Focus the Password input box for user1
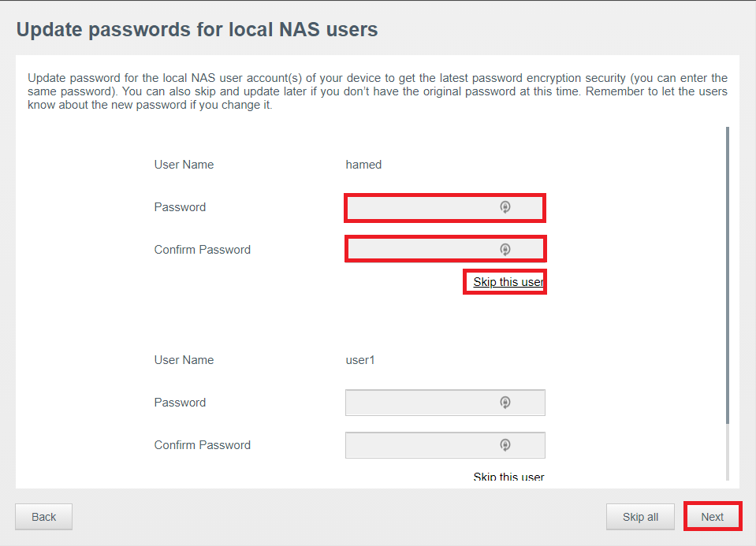756x546 pixels. 445,403
